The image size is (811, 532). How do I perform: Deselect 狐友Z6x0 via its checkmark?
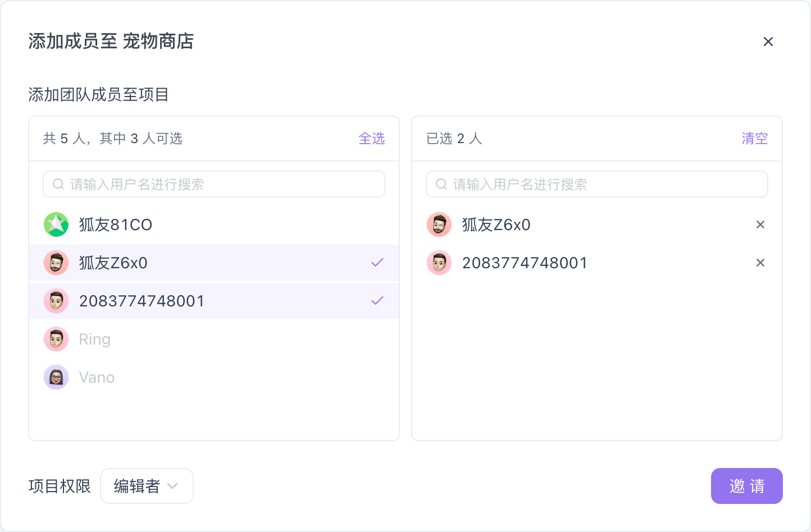point(377,263)
